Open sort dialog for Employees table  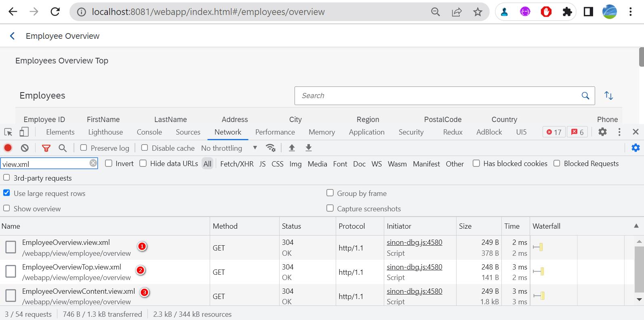tap(608, 96)
